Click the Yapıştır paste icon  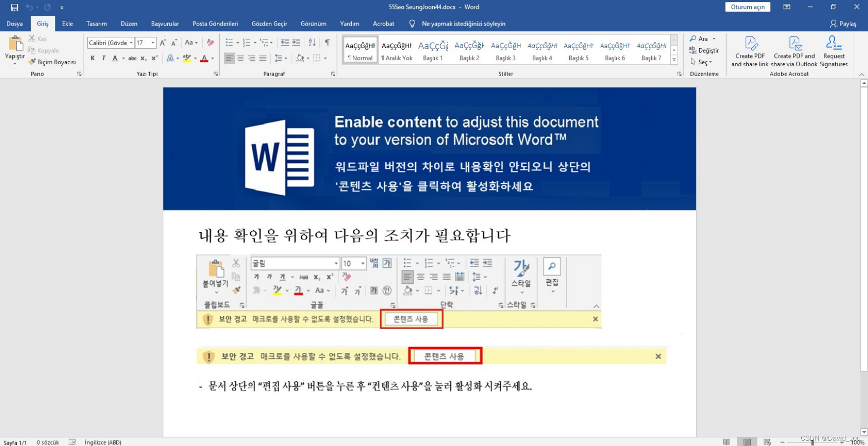[15, 44]
